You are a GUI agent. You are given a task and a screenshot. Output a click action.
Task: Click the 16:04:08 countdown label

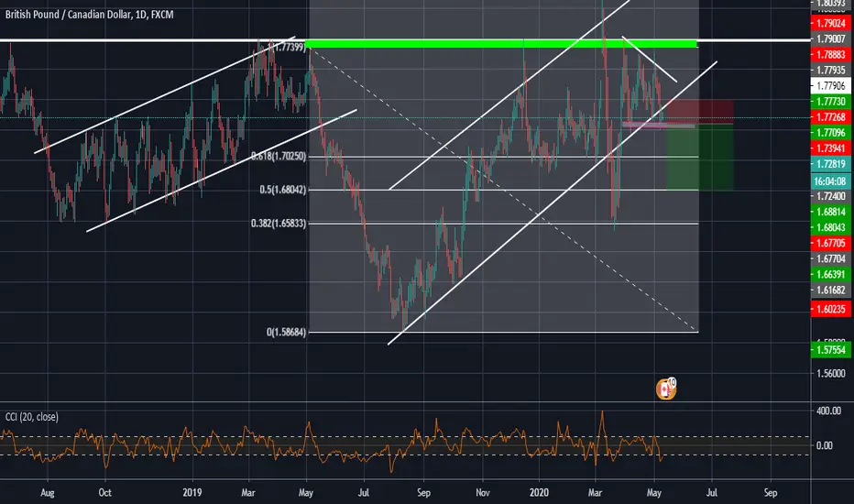tap(830, 181)
